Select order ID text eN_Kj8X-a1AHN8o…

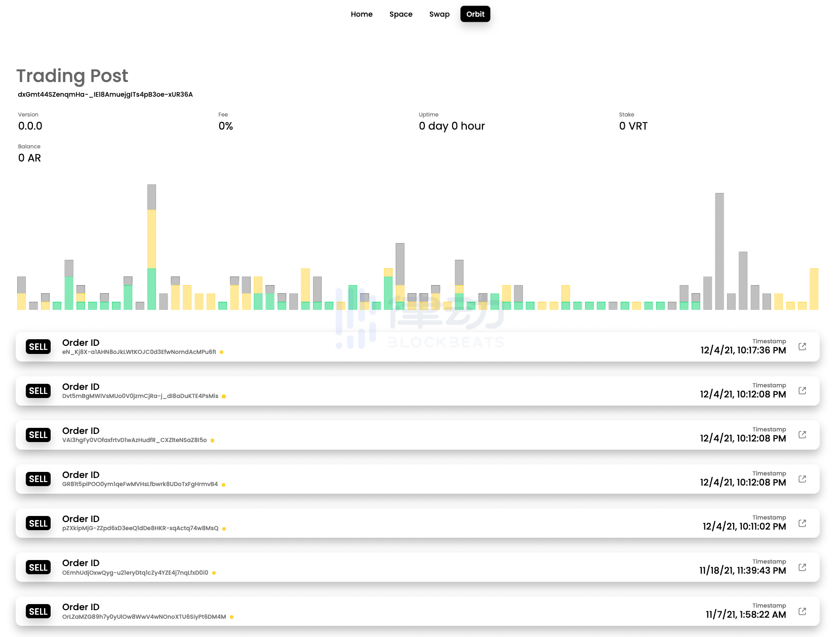[139, 352]
